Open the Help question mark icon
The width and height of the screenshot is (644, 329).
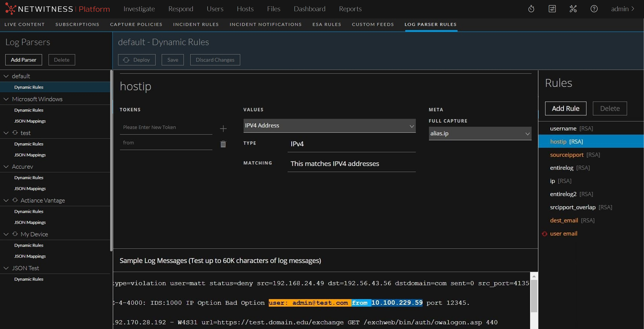(x=594, y=9)
